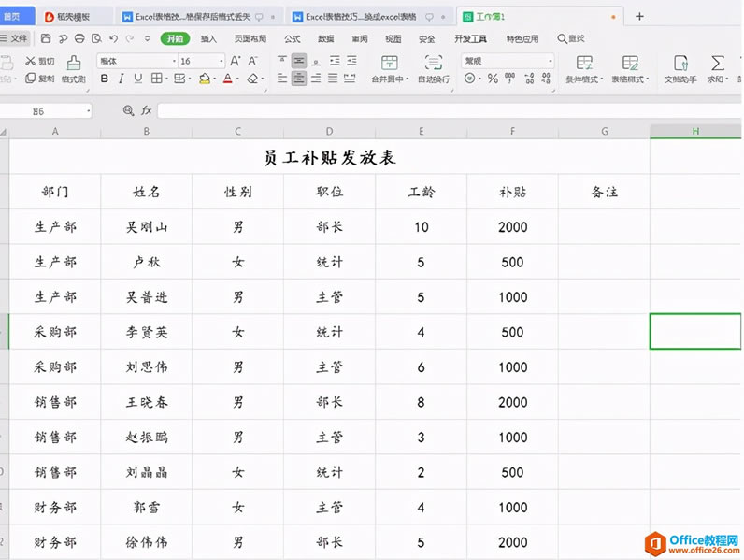Toggle center horizontal alignment button
The image size is (744, 560).
click(x=299, y=79)
